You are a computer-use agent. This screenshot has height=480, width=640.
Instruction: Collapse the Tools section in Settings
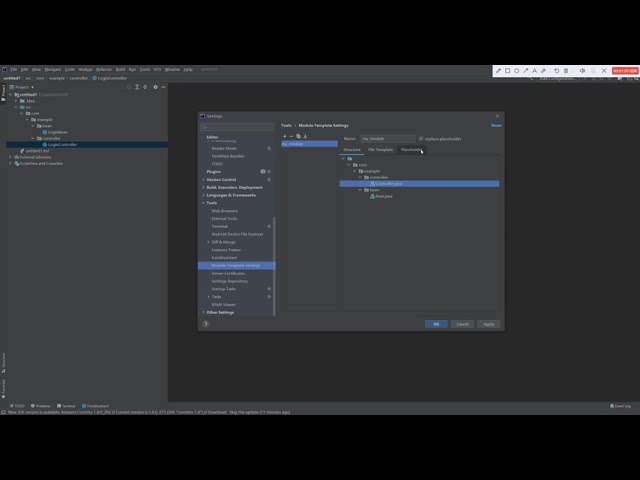[203, 203]
